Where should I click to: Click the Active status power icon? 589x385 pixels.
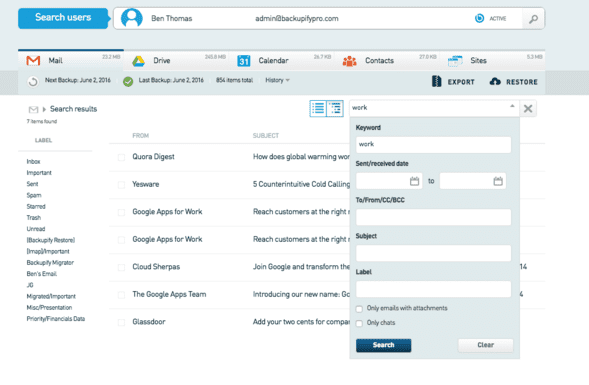pos(479,18)
